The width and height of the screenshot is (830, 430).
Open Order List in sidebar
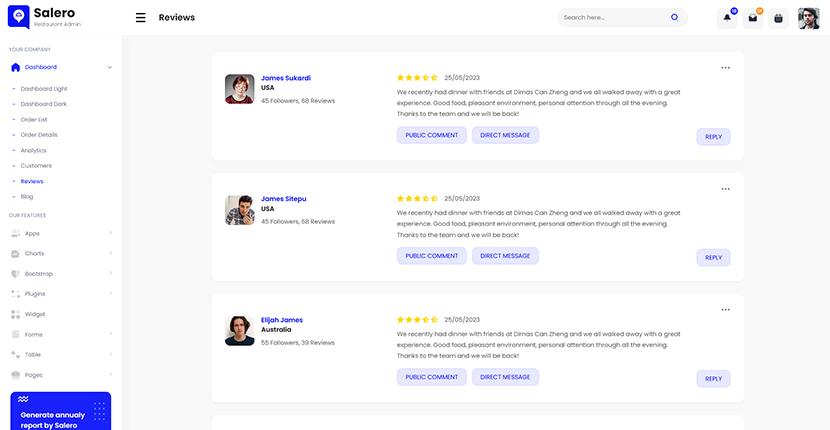click(x=34, y=119)
